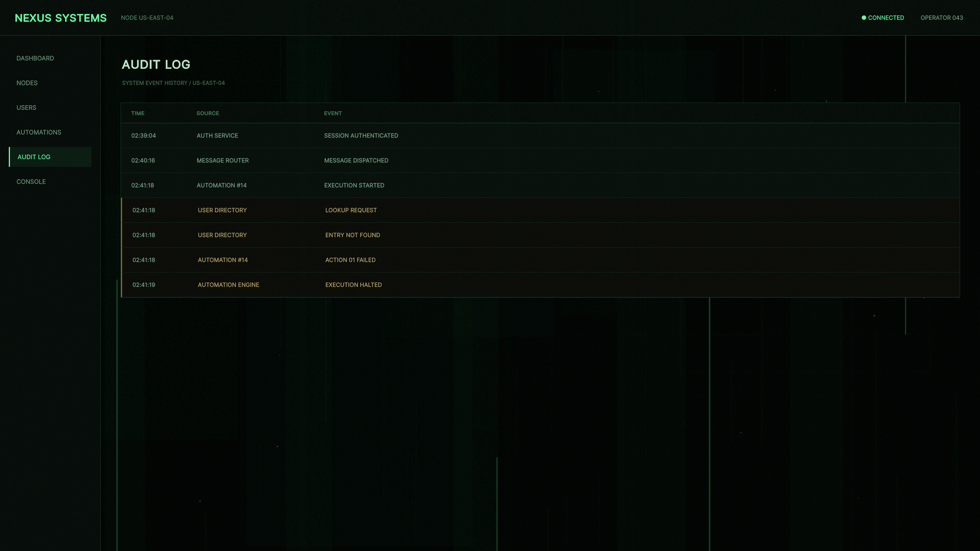Click the Nexus Systems logo
This screenshot has height=551, width=980.
61,18
